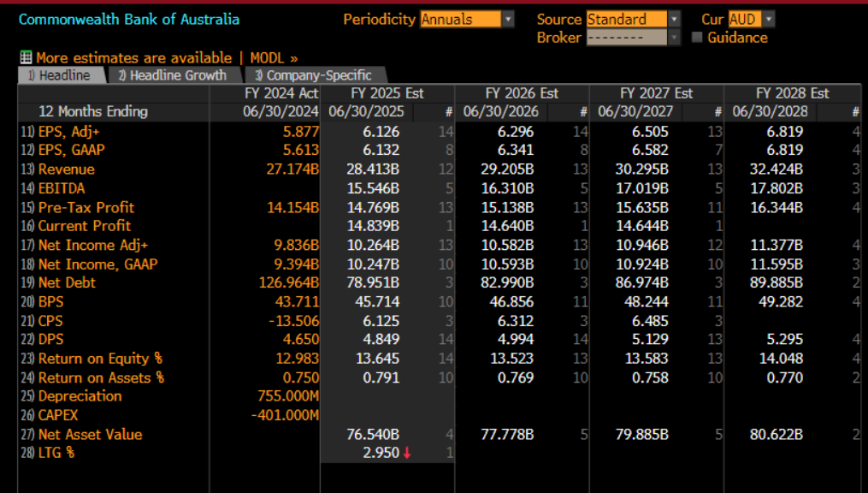This screenshot has width=868, height=493.
Task: Select the BPS row label
Action: [x=51, y=302]
